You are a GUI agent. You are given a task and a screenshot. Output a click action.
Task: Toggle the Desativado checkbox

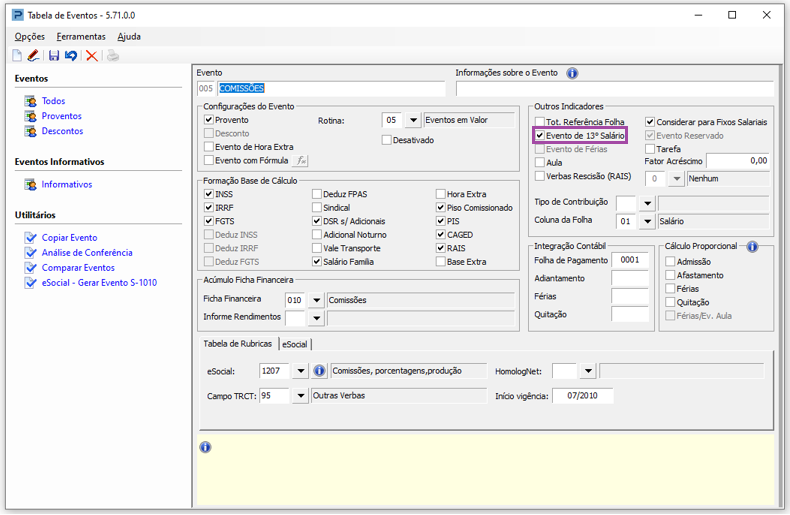pyautogui.click(x=387, y=141)
